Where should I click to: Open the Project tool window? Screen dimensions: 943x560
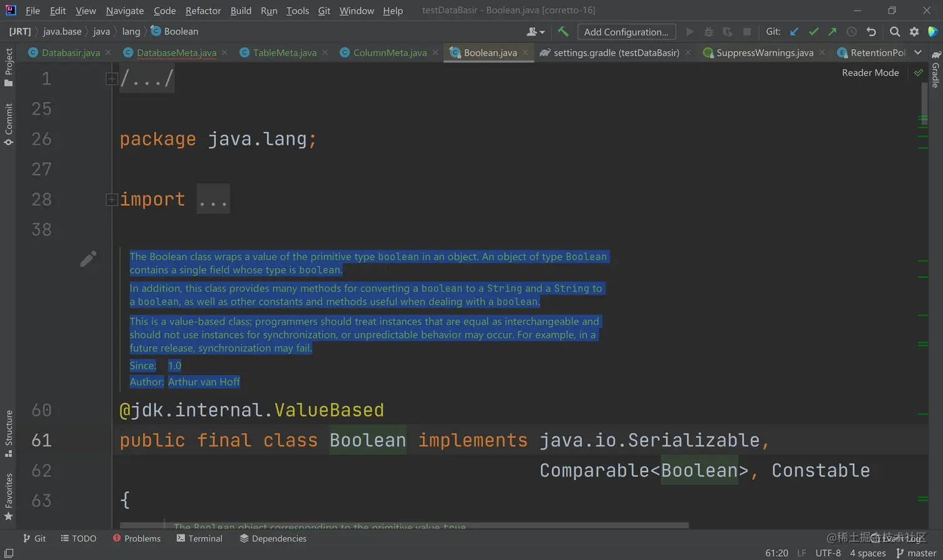coord(9,67)
